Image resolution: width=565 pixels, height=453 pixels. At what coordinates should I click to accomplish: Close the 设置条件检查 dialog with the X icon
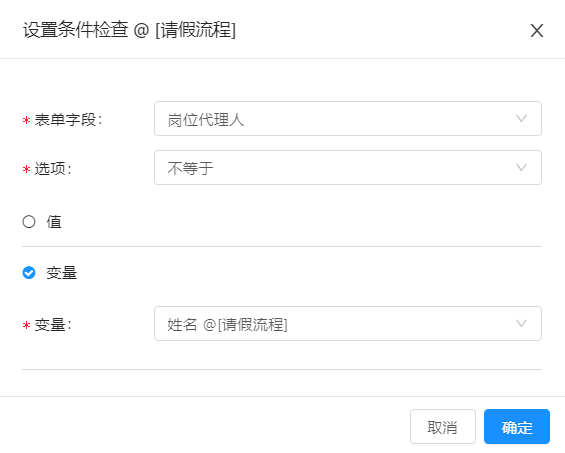[537, 31]
